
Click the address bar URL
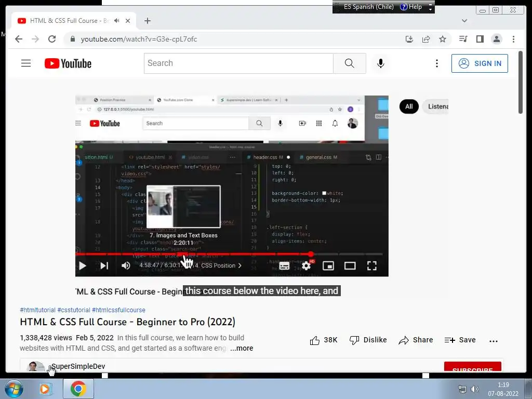(x=139, y=39)
